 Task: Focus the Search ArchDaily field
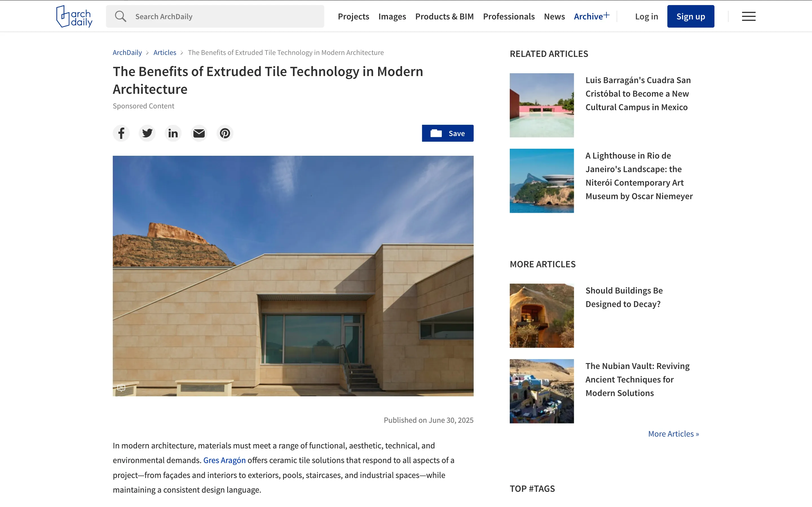[x=215, y=16]
